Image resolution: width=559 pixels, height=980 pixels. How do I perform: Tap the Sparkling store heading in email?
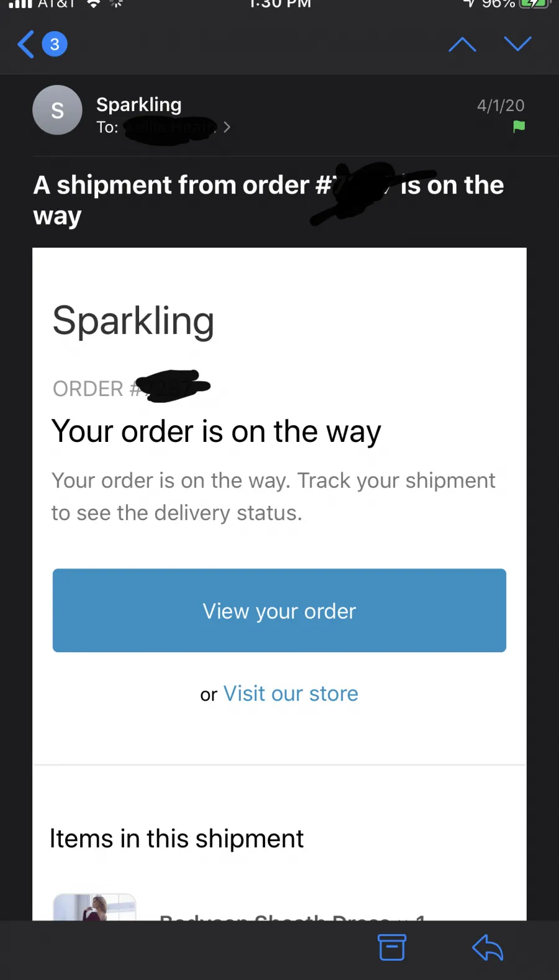pyautogui.click(x=134, y=321)
